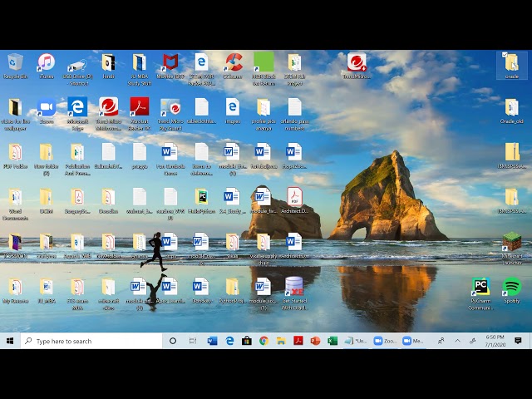Screen dimensions: 532x399
Task: Select the visa-supply chain folder
Action: pyautogui.click(x=264, y=249)
